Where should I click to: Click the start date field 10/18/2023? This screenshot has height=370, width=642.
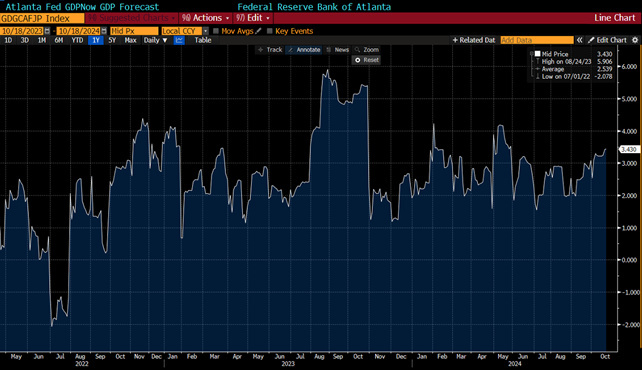[x=22, y=31]
